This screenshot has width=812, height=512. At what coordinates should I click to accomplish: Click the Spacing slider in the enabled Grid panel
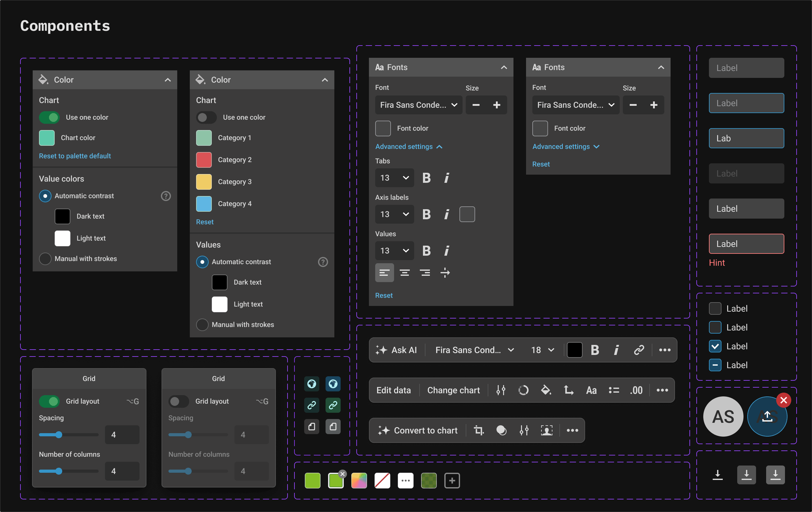69,435
